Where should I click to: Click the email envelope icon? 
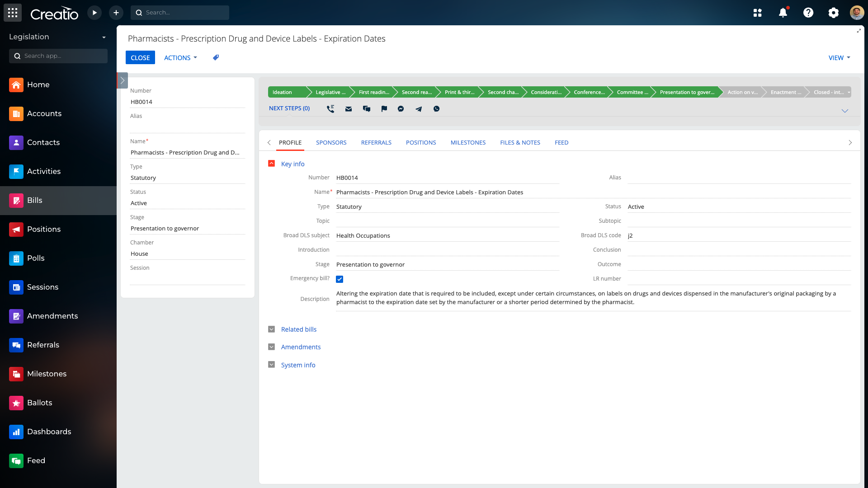click(x=348, y=109)
